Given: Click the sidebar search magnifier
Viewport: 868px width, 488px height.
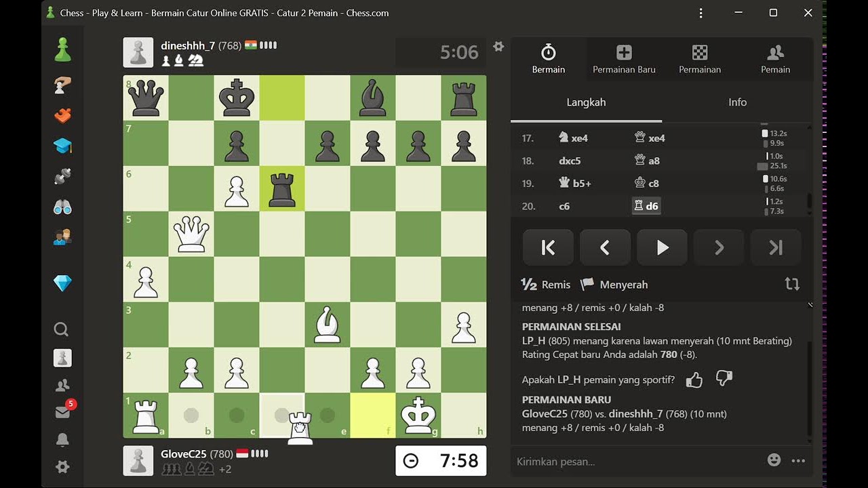Looking at the screenshot, I should 61,329.
